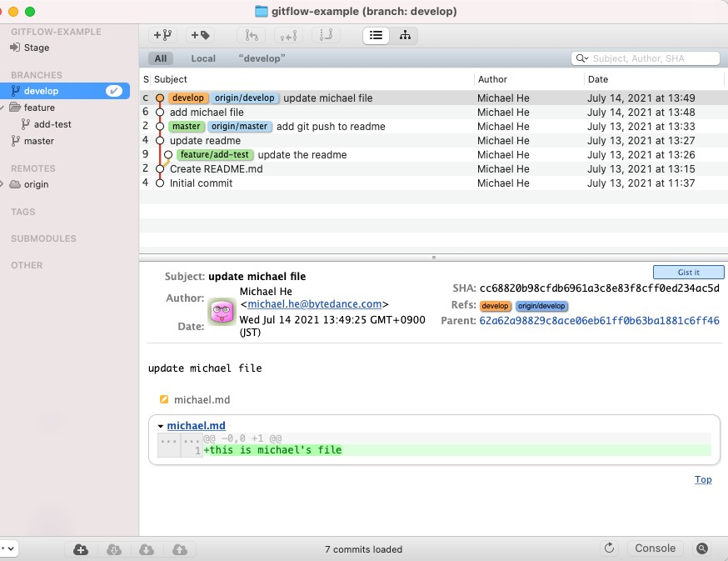This screenshot has width=728, height=561.
Task: Switch to the tree view icon
Action: (405, 35)
